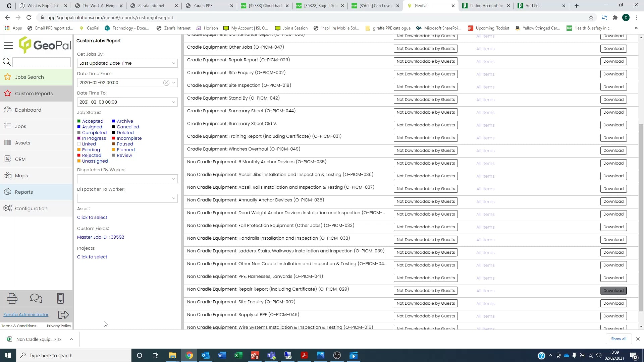Click the sidebar search magnifier icon
Viewport: 644px width, 362px height.
click(6, 62)
